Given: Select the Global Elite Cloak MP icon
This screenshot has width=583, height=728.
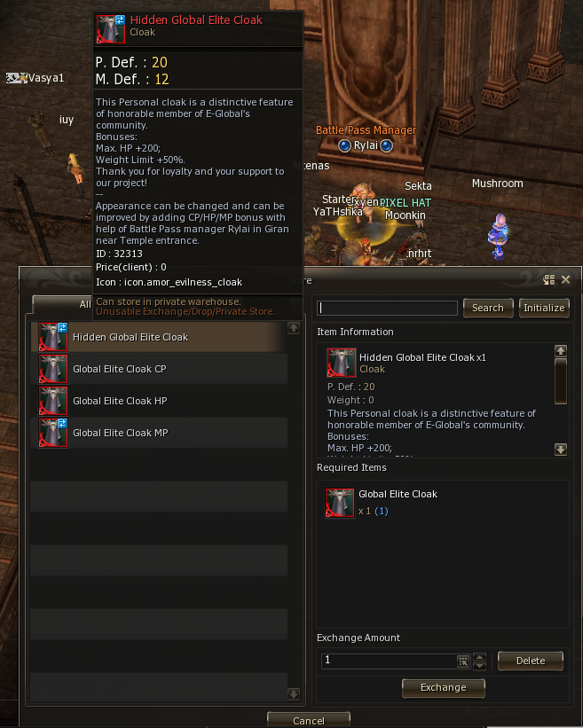Looking at the screenshot, I should point(53,433).
